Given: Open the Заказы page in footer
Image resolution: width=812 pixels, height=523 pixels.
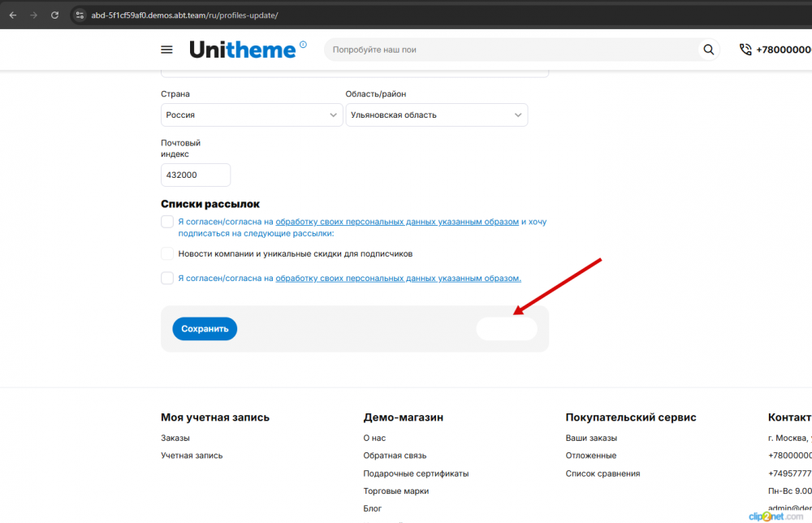Looking at the screenshot, I should click(175, 437).
